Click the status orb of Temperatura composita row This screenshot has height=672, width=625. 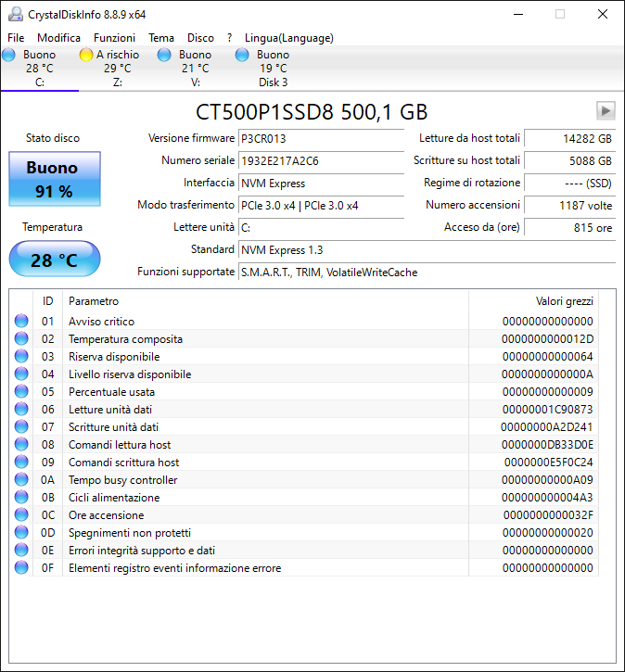click(21, 338)
